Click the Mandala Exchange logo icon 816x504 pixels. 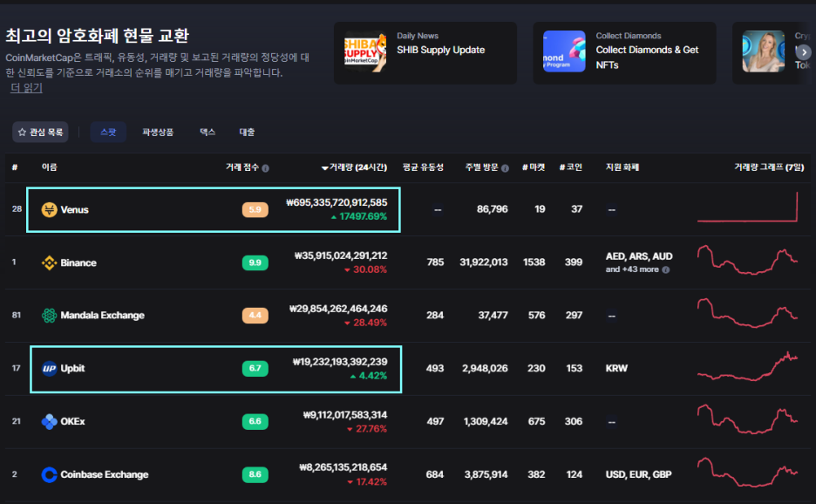(49, 316)
